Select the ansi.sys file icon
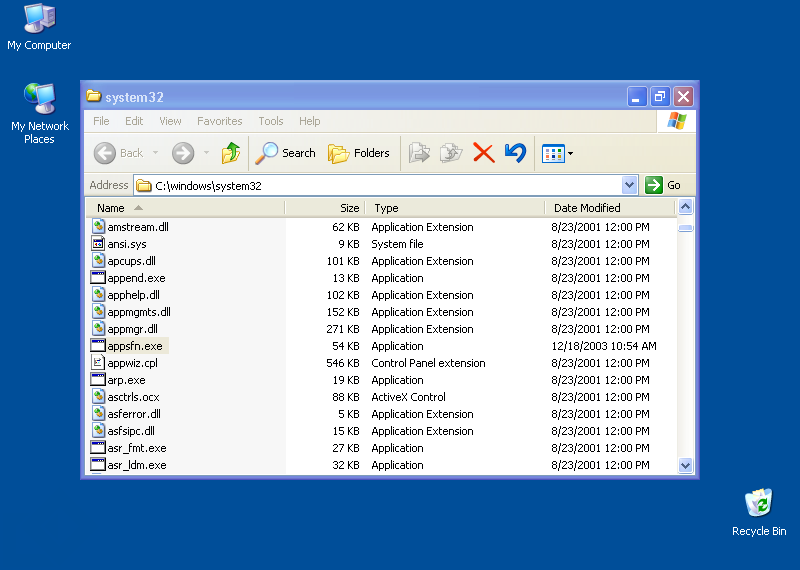This screenshot has width=800, height=570. point(98,243)
